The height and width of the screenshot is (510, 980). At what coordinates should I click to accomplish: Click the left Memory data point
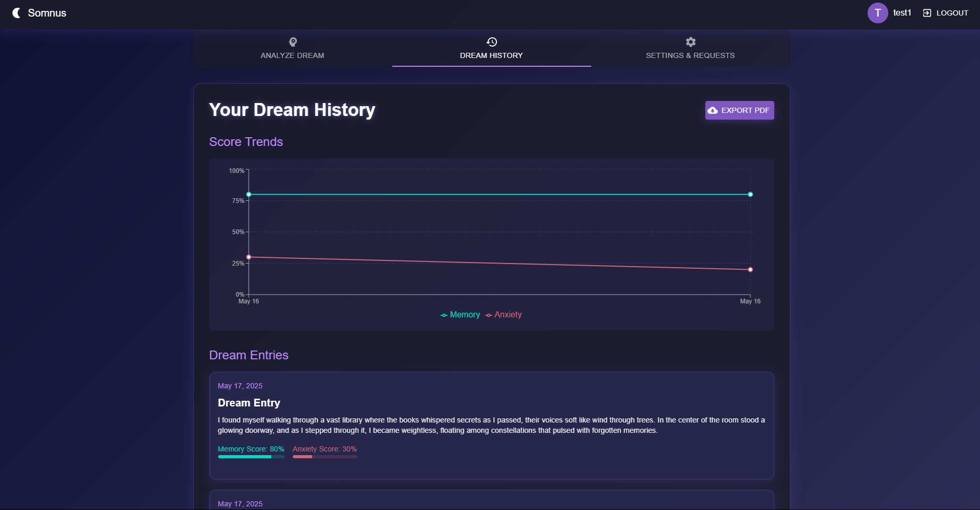(x=249, y=195)
